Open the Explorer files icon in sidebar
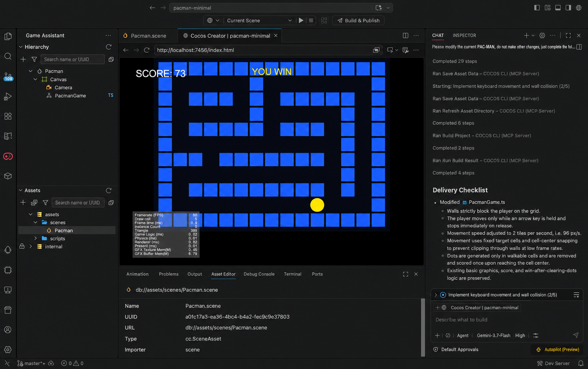588x369 pixels. (8, 36)
